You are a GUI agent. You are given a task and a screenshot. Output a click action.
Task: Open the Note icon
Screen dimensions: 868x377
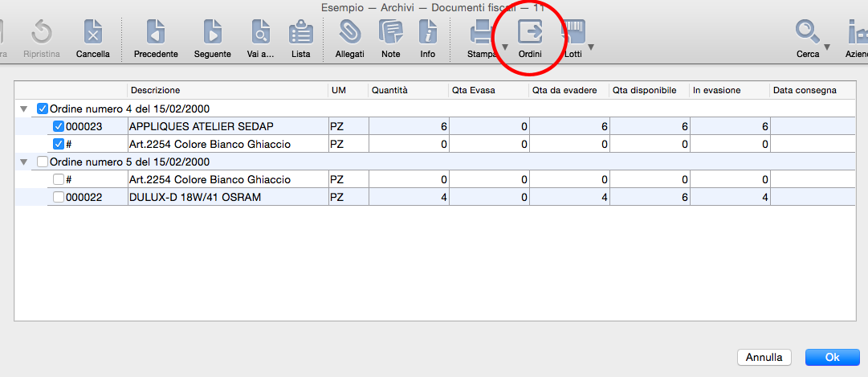tap(391, 34)
